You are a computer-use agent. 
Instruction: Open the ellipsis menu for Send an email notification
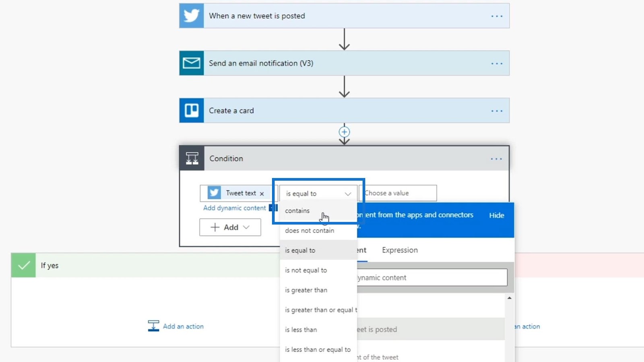point(497,64)
